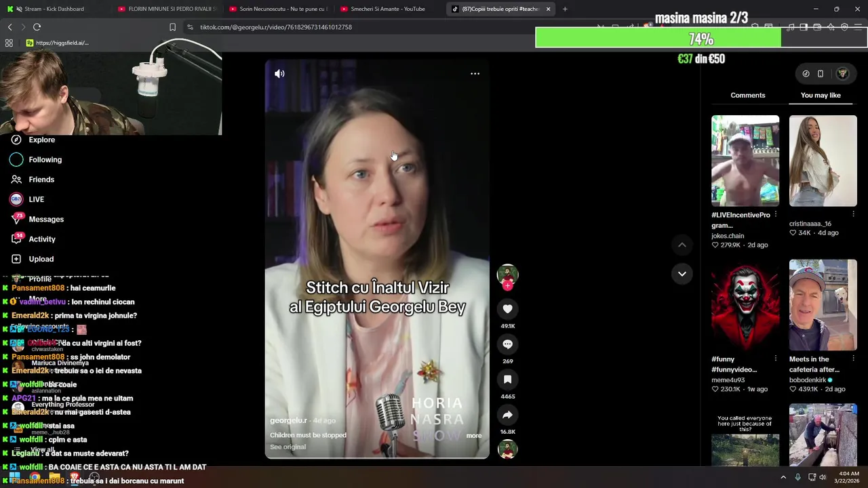Open the browser apps grid icon
The height and width of the screenshot is (488, 868).
click(9, 43)
